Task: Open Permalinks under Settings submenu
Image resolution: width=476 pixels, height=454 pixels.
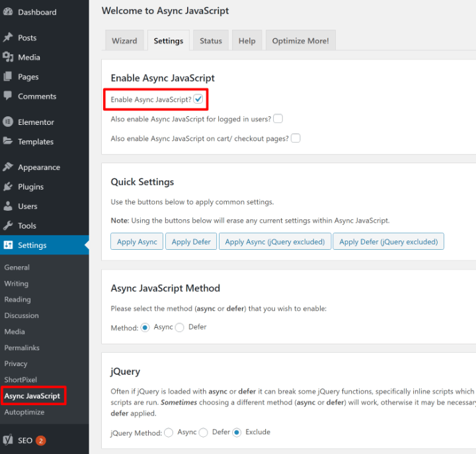Action: coord(22,348)
